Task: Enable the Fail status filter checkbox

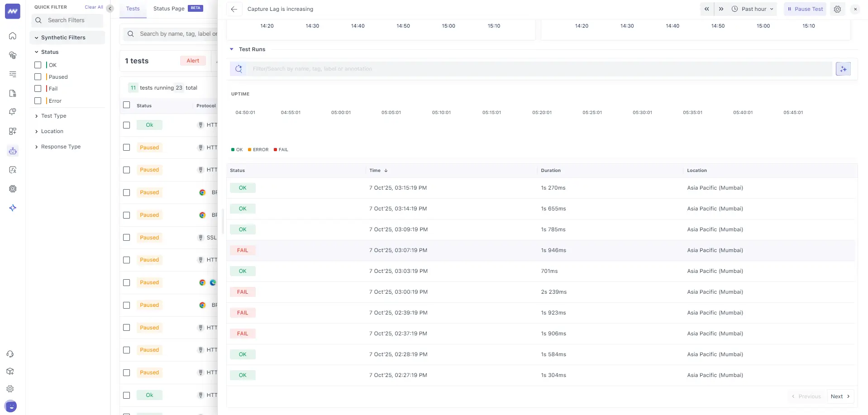Action: click(x=38, y=89)
